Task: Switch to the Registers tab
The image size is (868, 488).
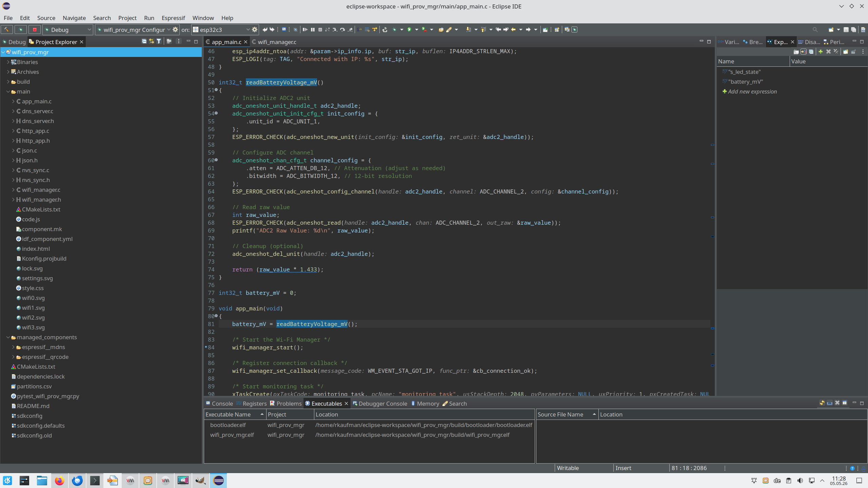Action: (x=252, y=403)
